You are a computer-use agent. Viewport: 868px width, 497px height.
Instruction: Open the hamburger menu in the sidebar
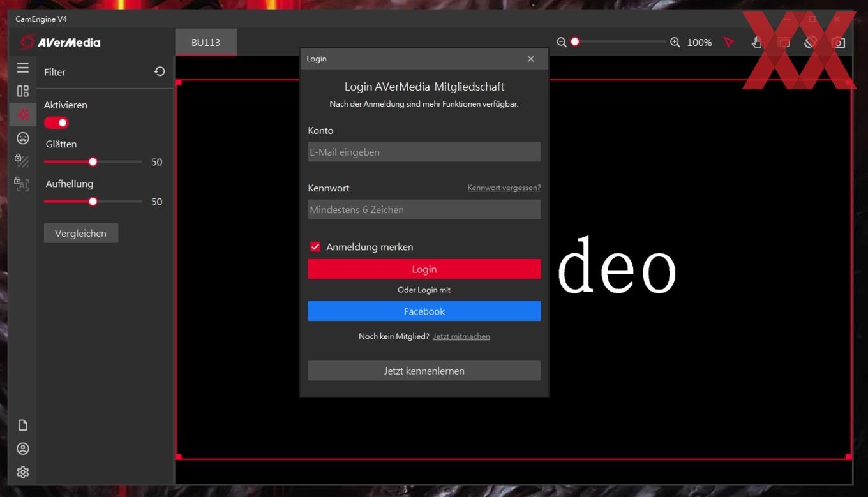tap(23, 68)
